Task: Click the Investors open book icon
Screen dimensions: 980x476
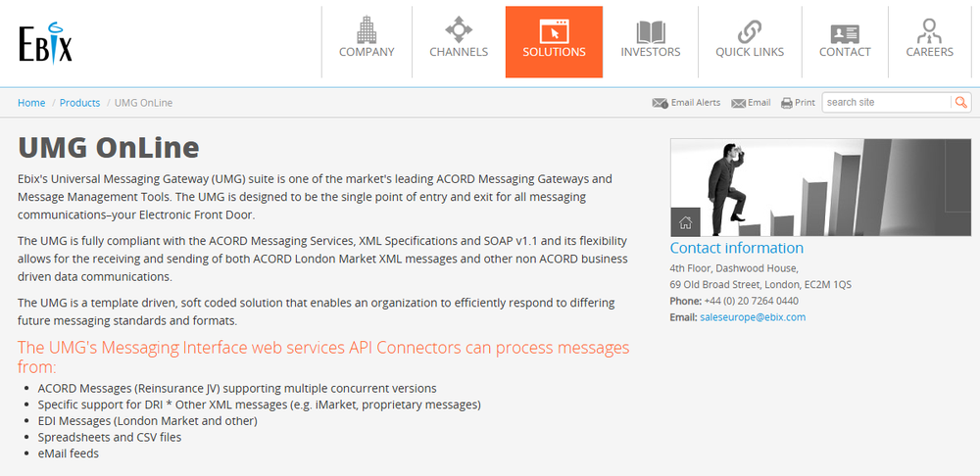Action: pyautogui.click(x=651, y=32)
